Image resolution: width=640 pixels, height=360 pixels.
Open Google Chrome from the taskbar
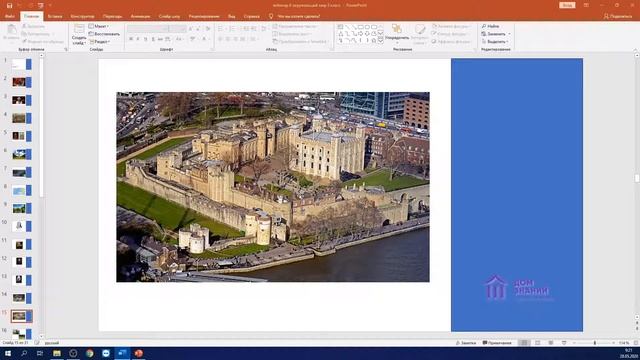89,353
